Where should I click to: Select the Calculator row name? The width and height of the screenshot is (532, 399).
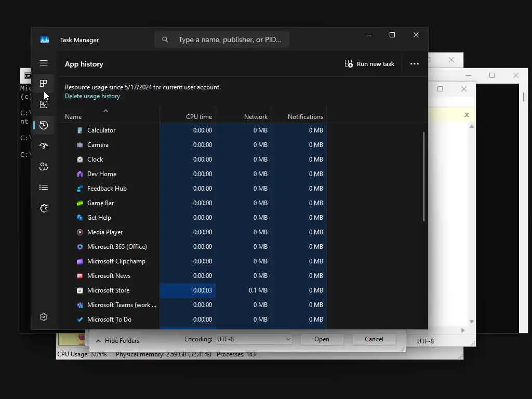point(101,130)
